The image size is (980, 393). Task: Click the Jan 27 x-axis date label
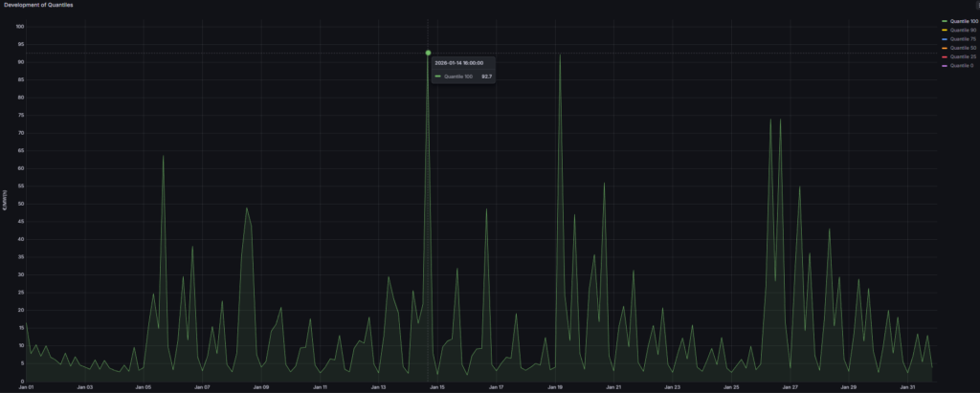click(x=790, y=387)
